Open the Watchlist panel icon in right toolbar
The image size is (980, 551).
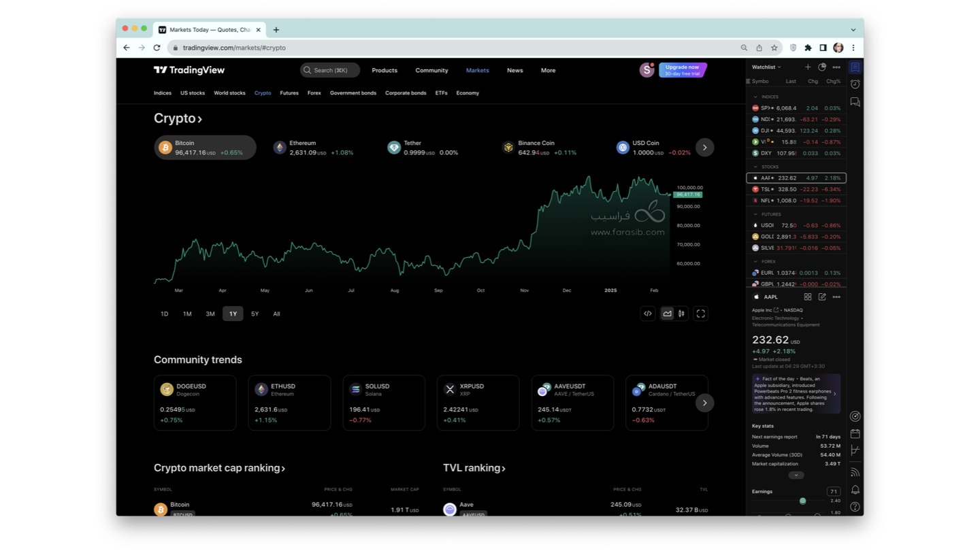pos(855,67)
